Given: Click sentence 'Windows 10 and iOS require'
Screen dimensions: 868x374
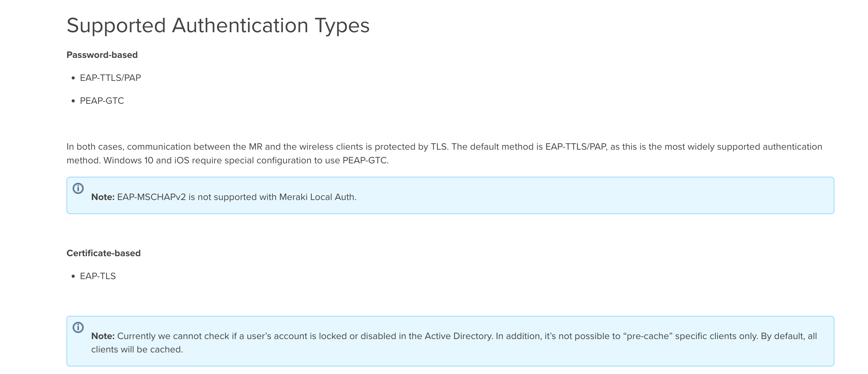Looking at the screenshot, I should (x=246, y=160).
